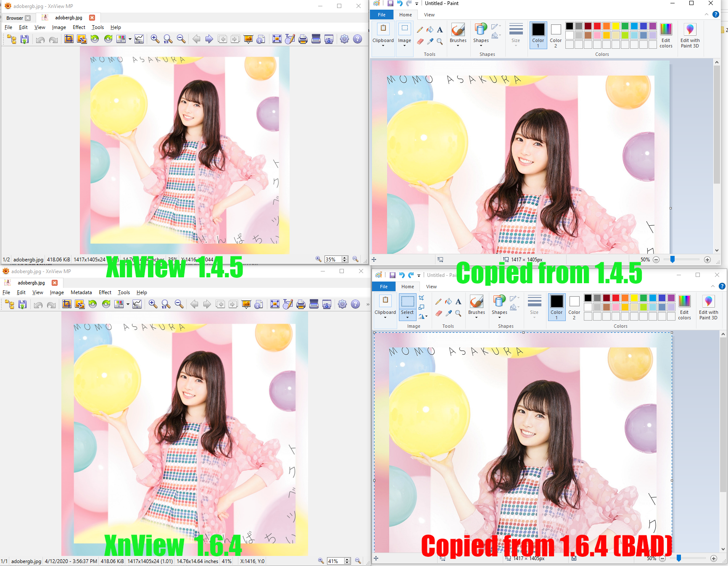Screen dimensions: 728x566
Task: Rotate the image right in the upper XnView window
Action: (108, 39)
